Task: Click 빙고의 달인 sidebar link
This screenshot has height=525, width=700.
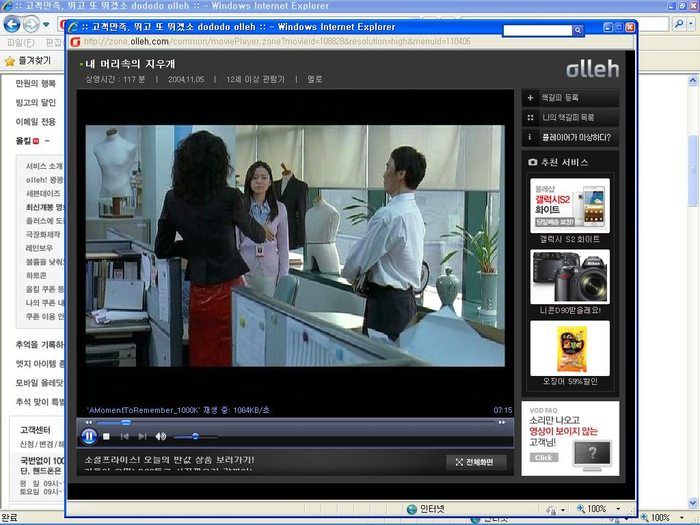Action: [36, 103]
